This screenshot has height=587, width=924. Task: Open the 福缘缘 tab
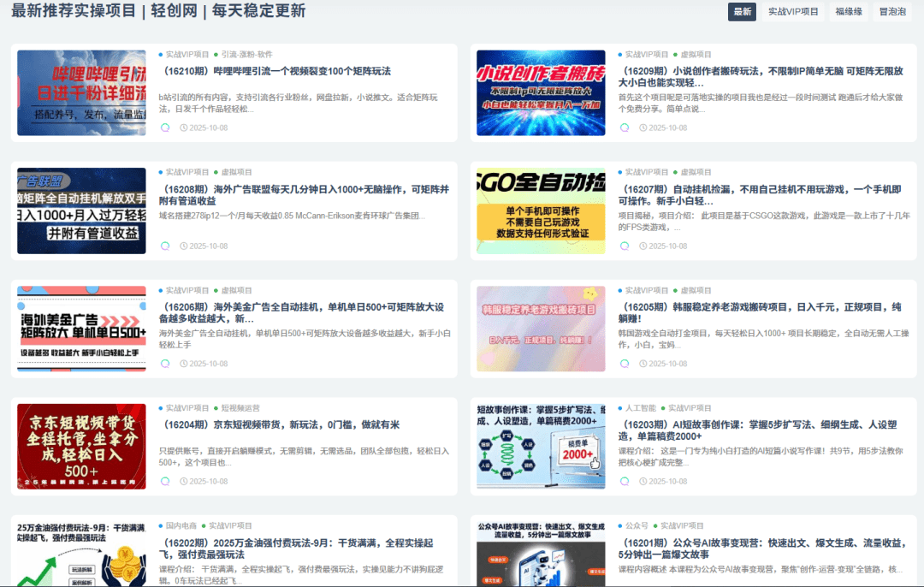pos(848,12)
